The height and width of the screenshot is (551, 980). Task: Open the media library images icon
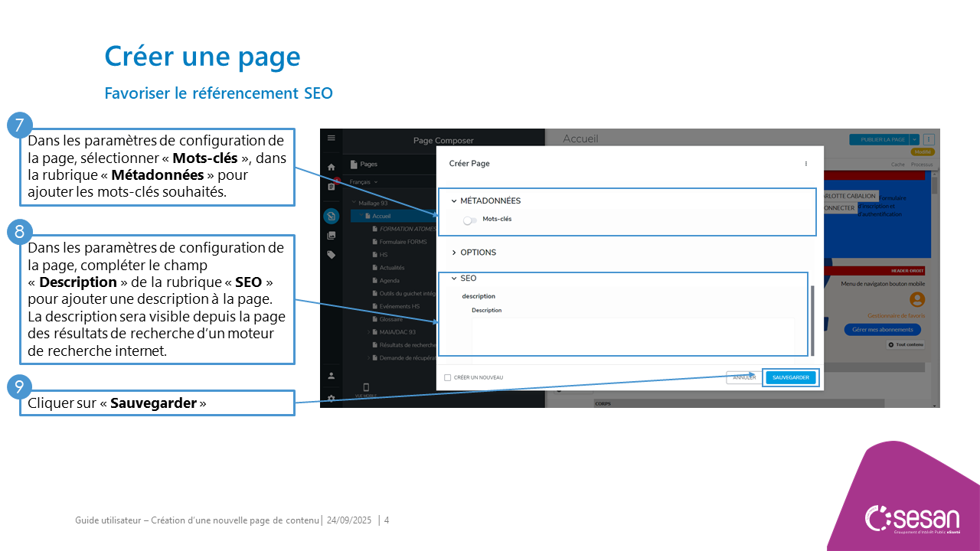pyautogui.click(x=331, y=236)
